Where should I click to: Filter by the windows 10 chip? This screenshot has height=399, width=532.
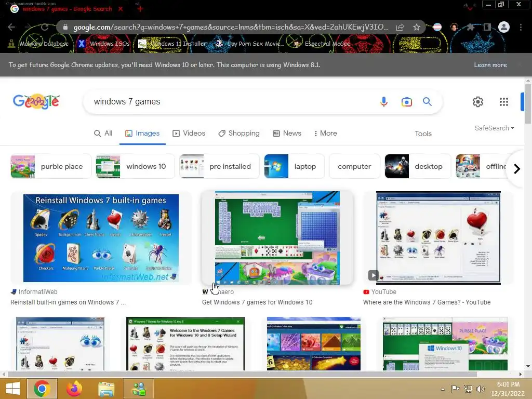click(x=136, y=166)
